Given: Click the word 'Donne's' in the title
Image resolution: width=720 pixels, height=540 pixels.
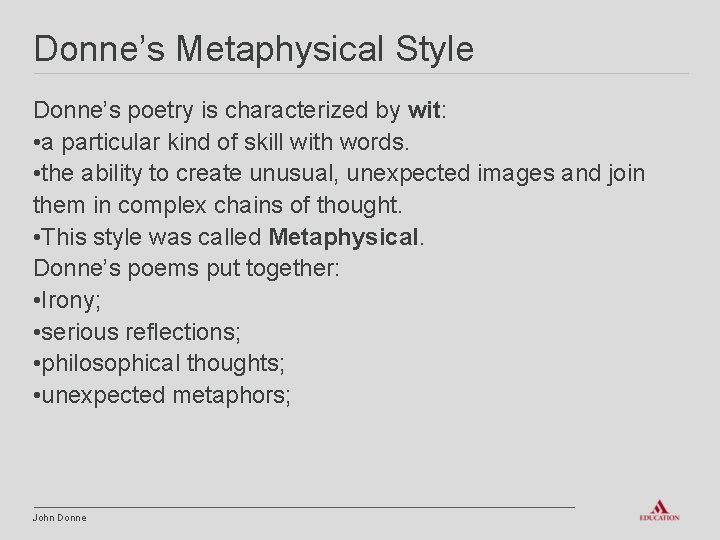Looking at the screenshot, I should coord(99,49).
